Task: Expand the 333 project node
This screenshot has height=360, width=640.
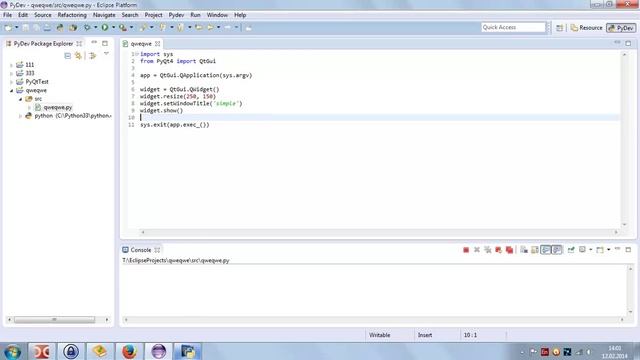Action: [11, 73]
